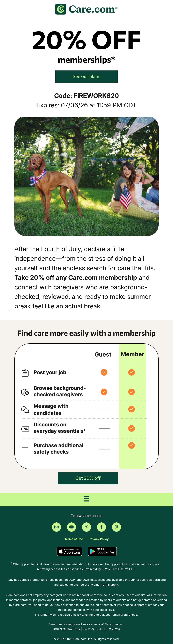Open the Privacy Policy link
Image resolution: width=173 pixels, height=644 pixels.
pyautogui.click(x=99, y=539)
